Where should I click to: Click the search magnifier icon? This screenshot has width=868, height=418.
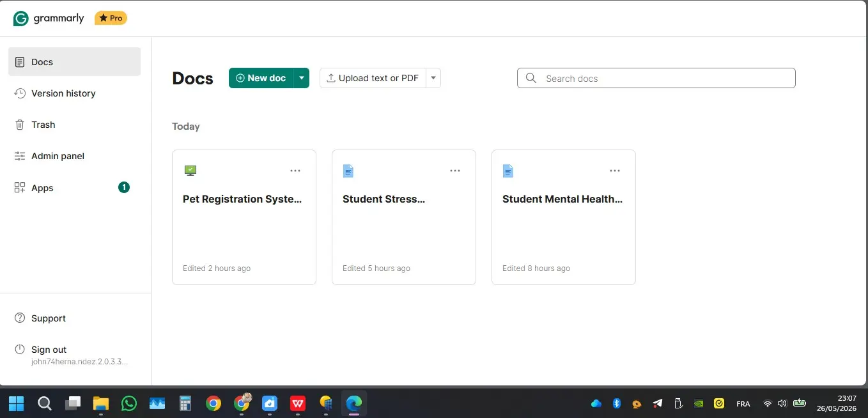click(531, 78)
